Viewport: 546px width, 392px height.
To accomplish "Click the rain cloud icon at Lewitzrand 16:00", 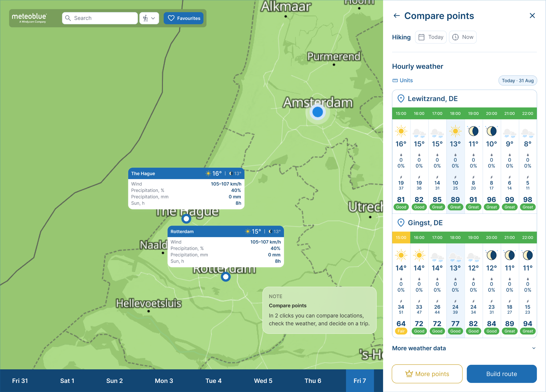I will tap(419, 133).
